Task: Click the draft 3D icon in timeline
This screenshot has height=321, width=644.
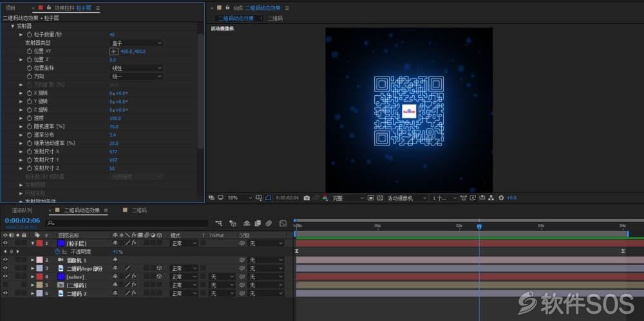Action: [233, 223]
